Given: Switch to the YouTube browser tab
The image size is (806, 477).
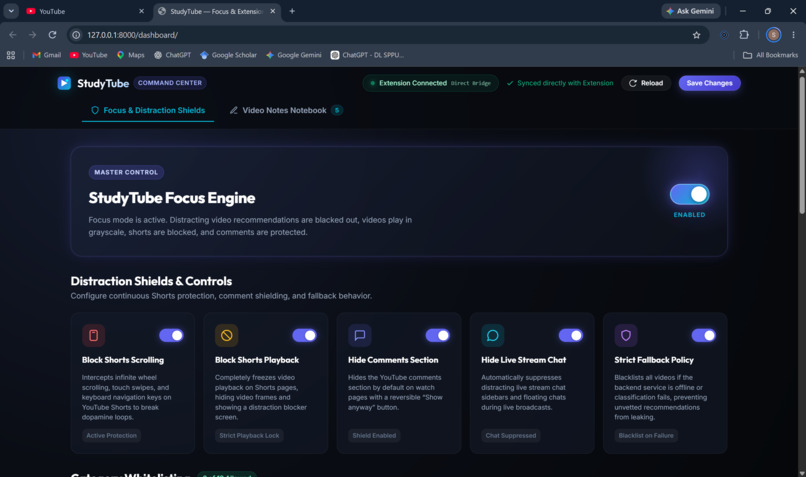Looking at the screenshot, I should coord(85,11).
